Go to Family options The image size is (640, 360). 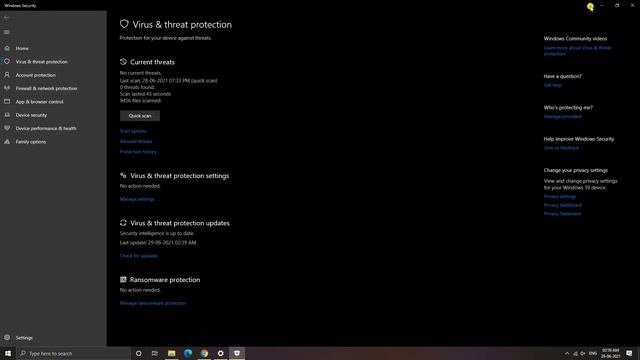pos(31,142)
